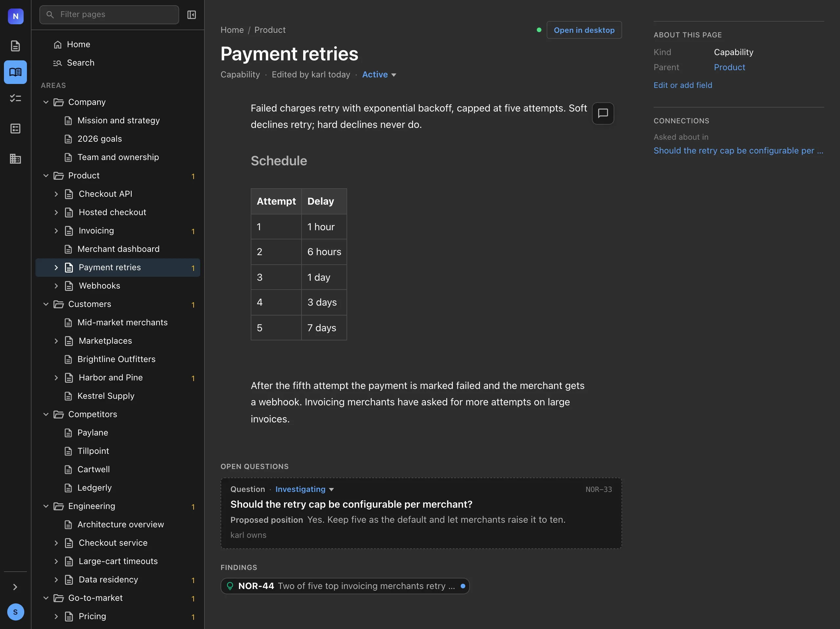Open the user avatar S
Screen dimensions: 840x629
[15, 612]
